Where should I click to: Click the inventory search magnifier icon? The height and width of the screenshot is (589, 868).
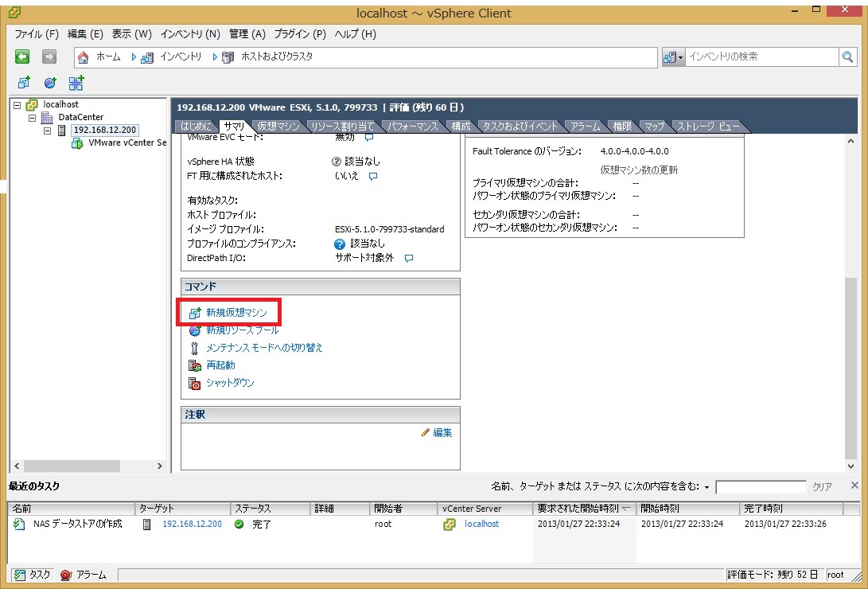[847, 57]
